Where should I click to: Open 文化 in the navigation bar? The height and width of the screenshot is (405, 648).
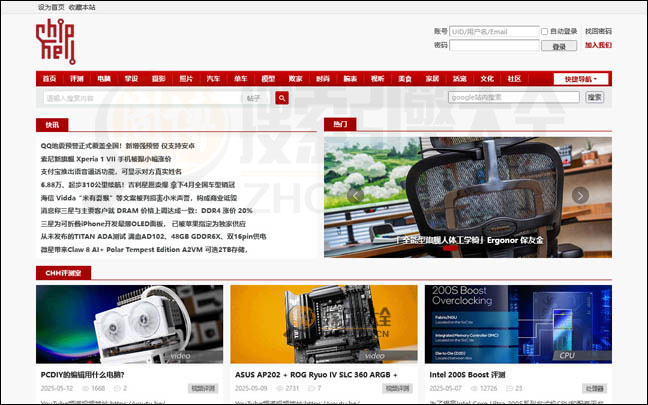[x=487, y=79]
